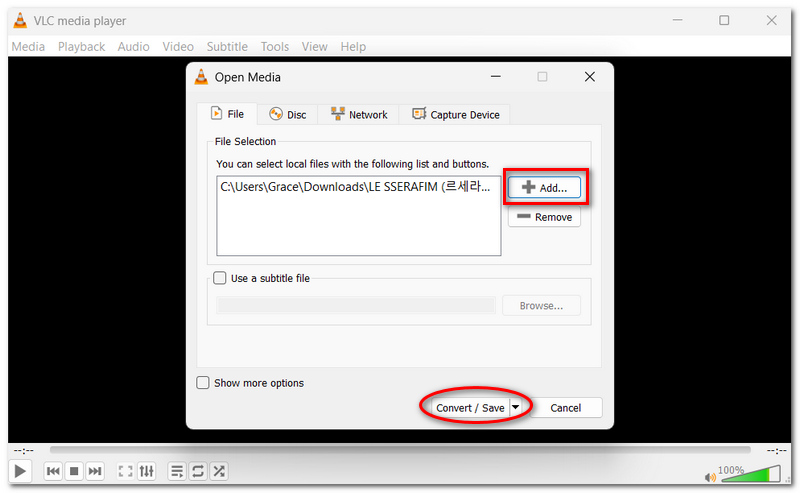Open the Tools menu
The width and height of the screenshot is (800, 493).
pos(274,46)
